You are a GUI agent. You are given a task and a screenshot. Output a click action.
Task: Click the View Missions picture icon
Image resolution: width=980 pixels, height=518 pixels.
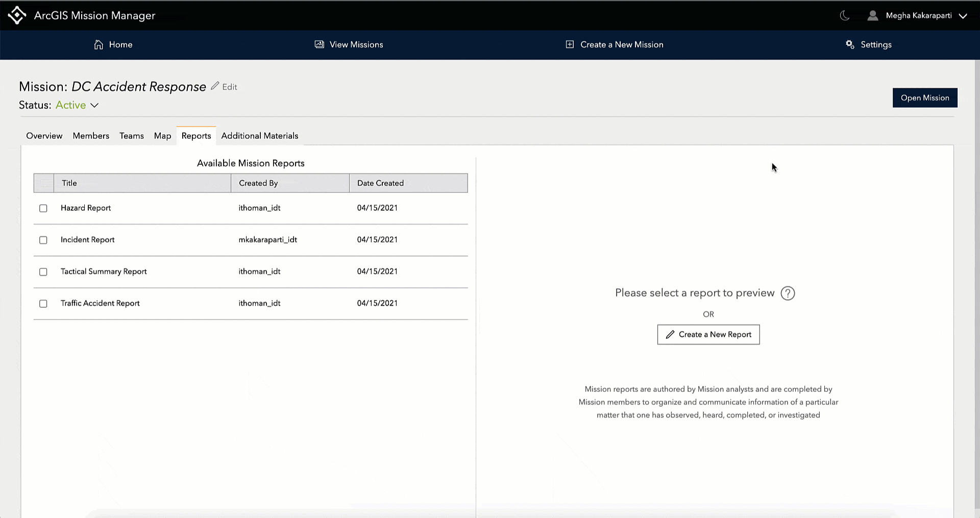click(320, 44)
